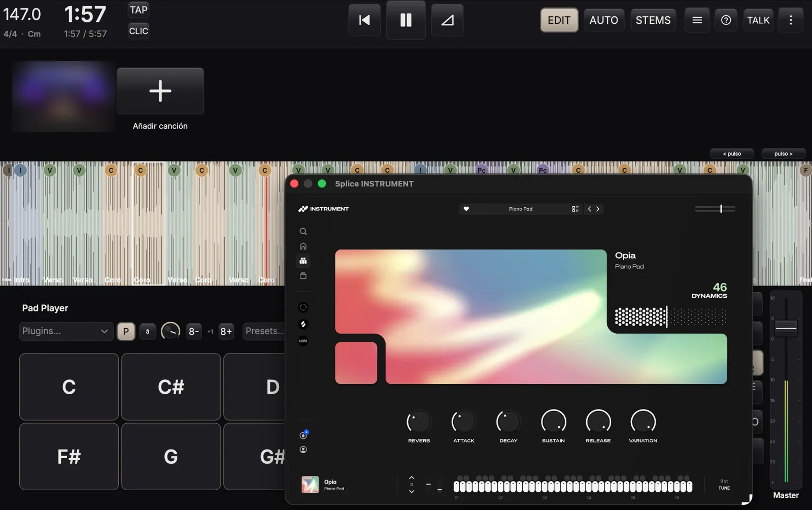
Task: Toggle the P button in Pad Player
Action: pyautogui.click(x=126, y=332)
